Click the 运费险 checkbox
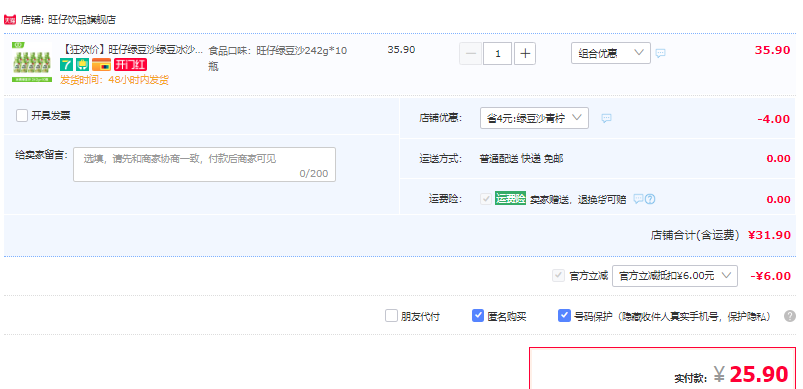 pyautogui.click(x=486, y=199)
